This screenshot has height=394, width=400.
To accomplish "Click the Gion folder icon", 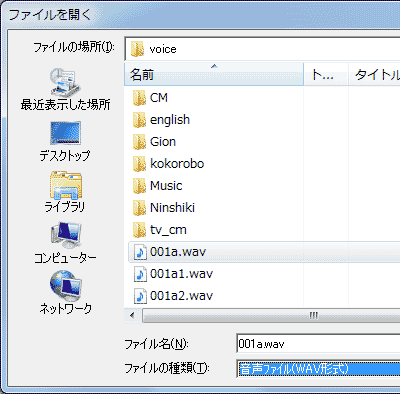I will coord(139,142).
